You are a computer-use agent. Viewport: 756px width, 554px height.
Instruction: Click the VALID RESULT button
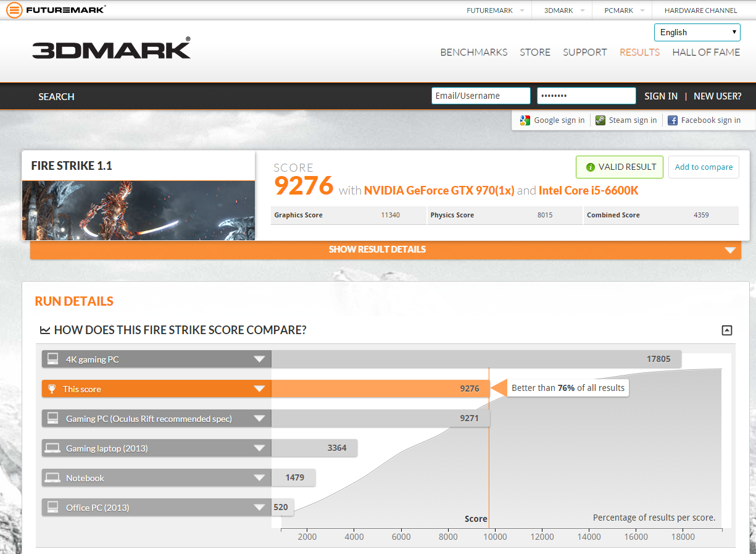(x=620, y=167)
